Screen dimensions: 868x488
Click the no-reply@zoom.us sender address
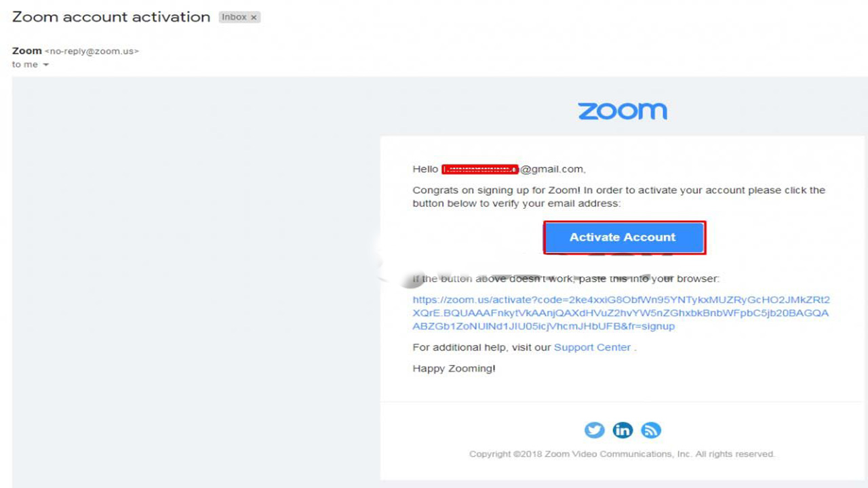click(x=92, y=52)
